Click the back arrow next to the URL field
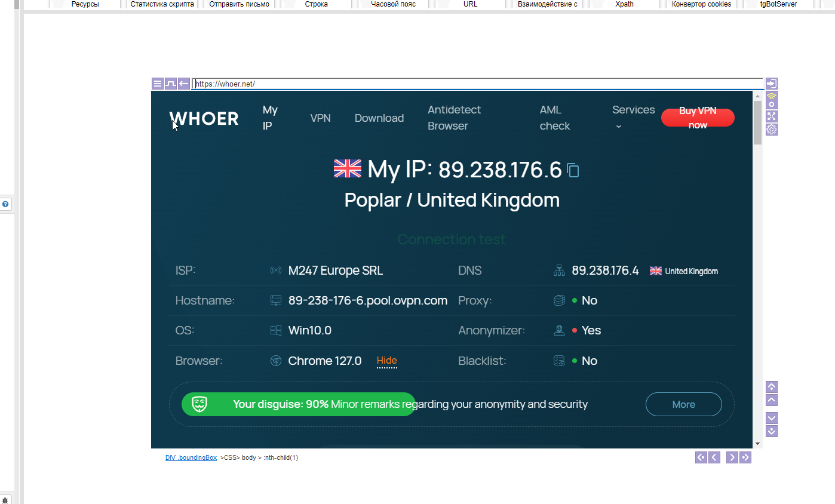835x504 pixels. pos(184,84)
